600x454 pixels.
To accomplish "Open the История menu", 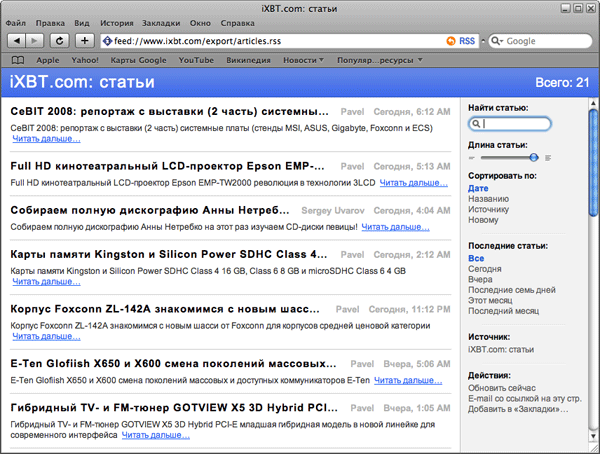I will [x=117, y=23].
